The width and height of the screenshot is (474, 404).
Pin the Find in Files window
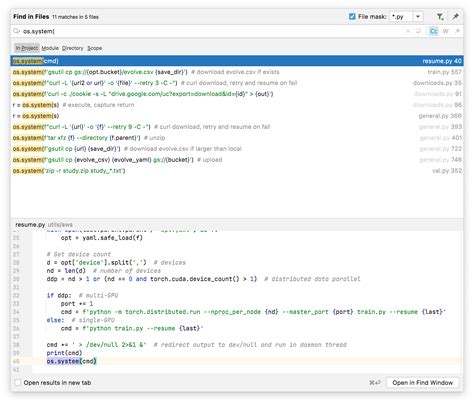point(455,16)
